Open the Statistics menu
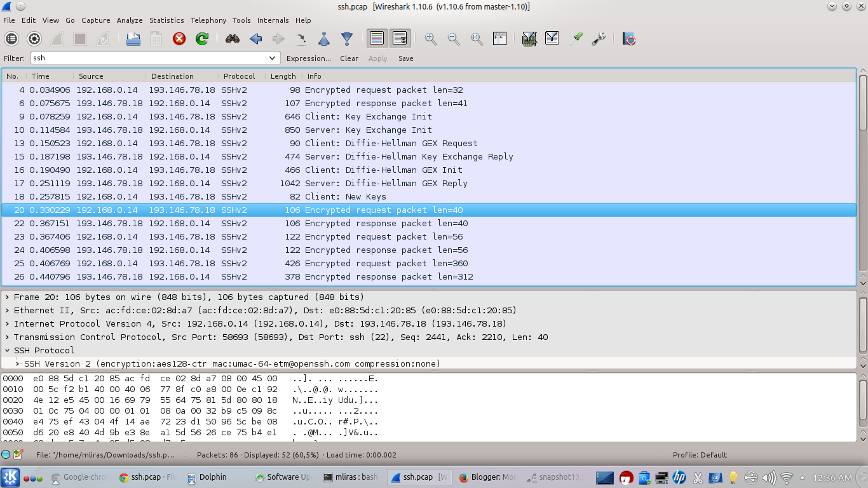Screen dimensions: 868x488 (166, 20)
